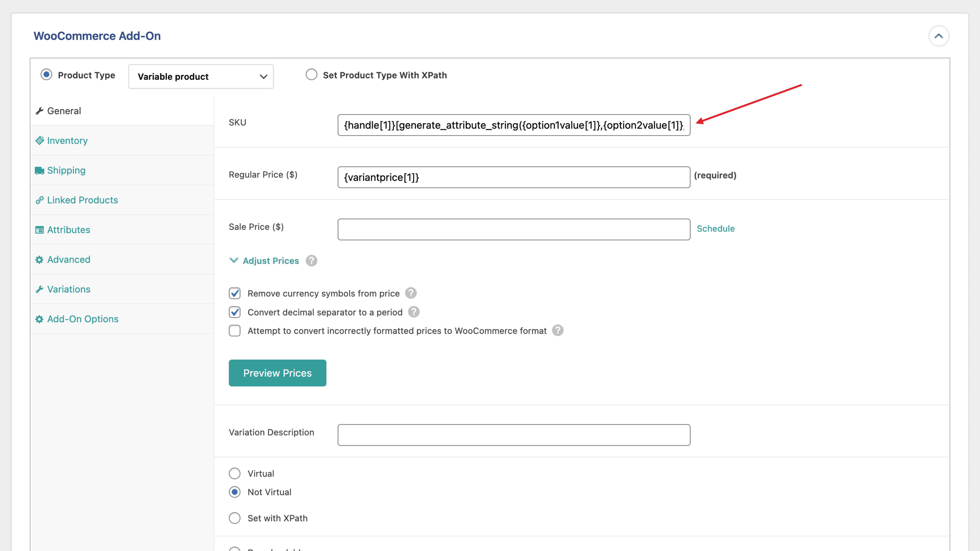The image size is (980, 551).
Task: Click the Variations wrench icon
Action: coord(40,289)
